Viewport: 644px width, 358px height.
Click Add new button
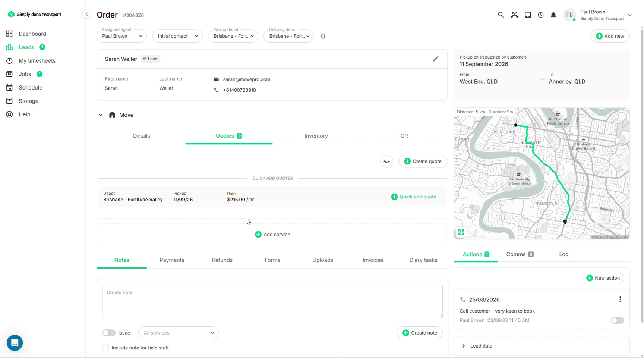coord(610,36)
